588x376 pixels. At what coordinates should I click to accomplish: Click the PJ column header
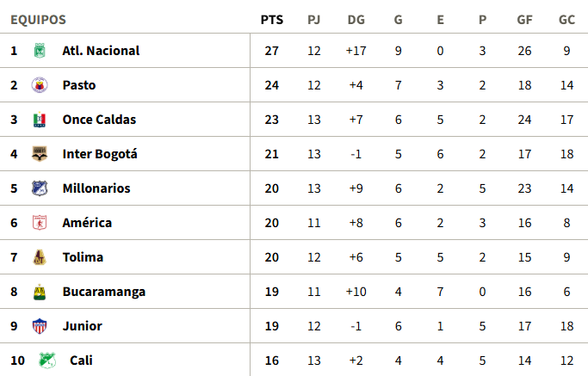(x=313, y=20)
